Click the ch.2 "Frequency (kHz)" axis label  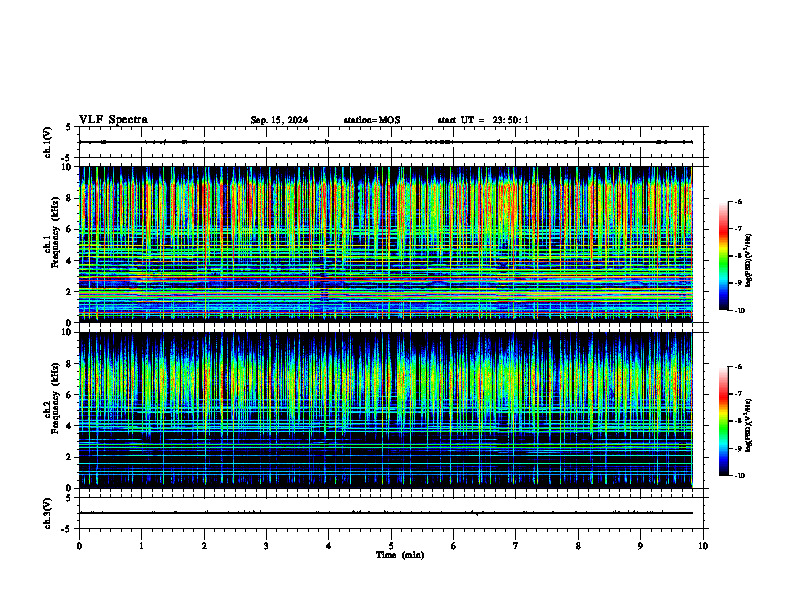[55, 398]
